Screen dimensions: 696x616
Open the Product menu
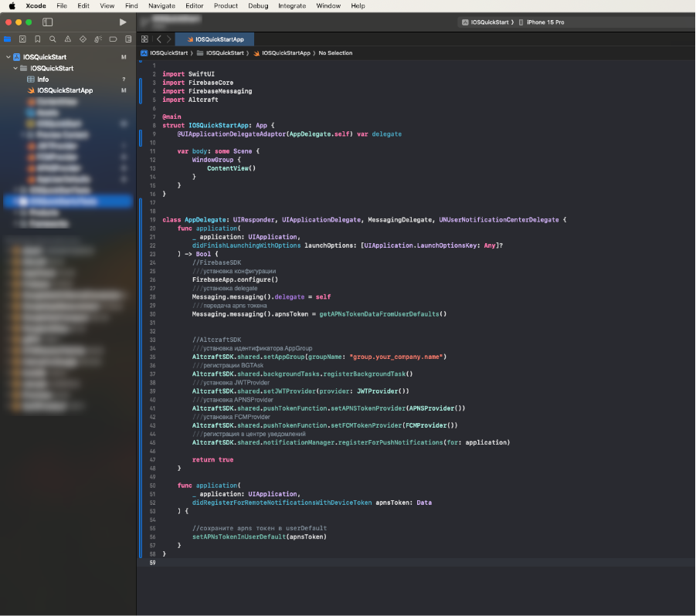point(226,5)
